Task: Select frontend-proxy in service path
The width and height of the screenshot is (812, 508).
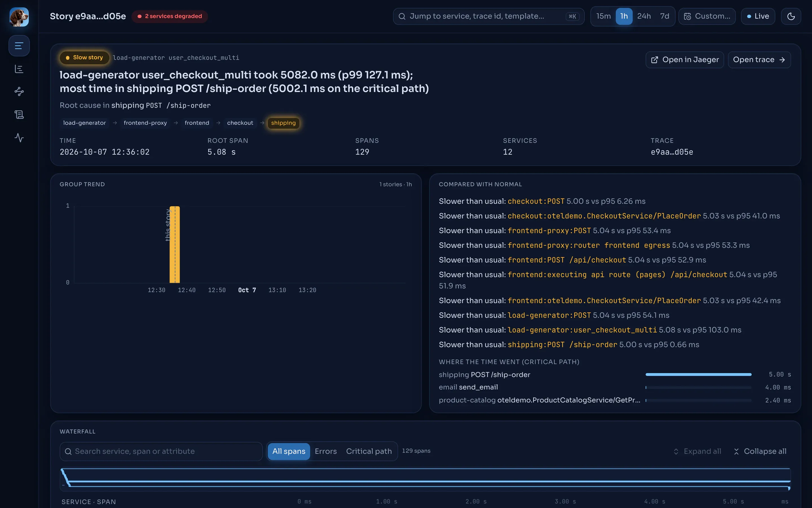Action: tap(145, 123)
